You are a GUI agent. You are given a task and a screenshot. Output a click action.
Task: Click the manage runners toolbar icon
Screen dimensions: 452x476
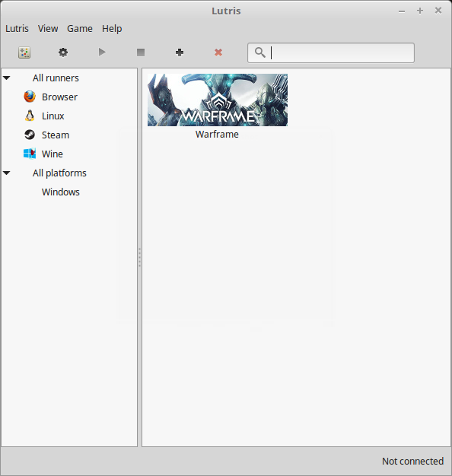click(24, 52)
